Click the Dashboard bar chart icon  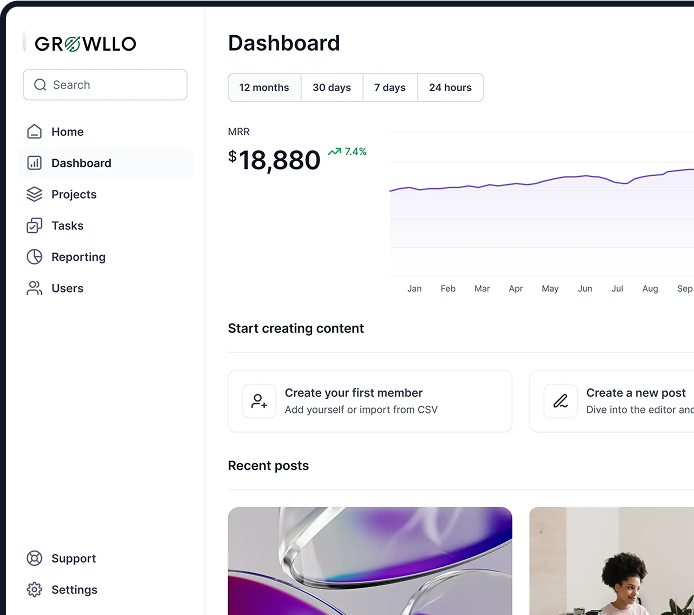(34, 163)
